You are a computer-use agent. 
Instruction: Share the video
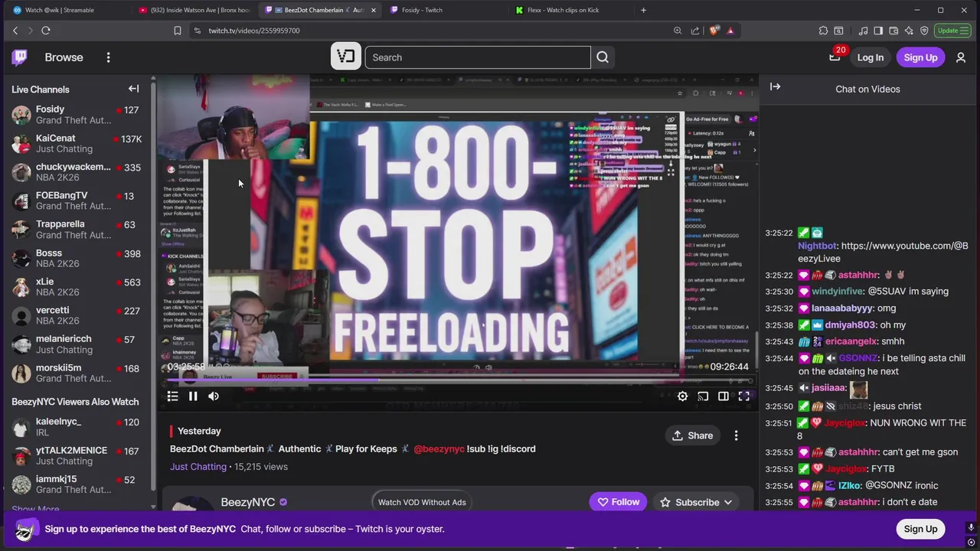[692, 435]
